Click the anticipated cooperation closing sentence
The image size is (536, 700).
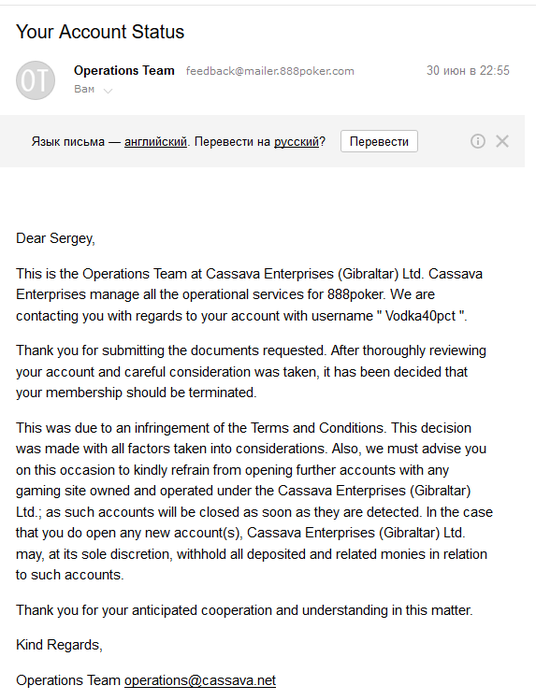coord(244,610)
